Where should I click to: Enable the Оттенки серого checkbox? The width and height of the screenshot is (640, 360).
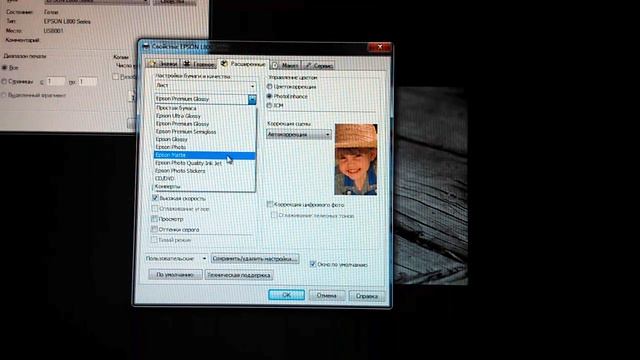point(155,229)
